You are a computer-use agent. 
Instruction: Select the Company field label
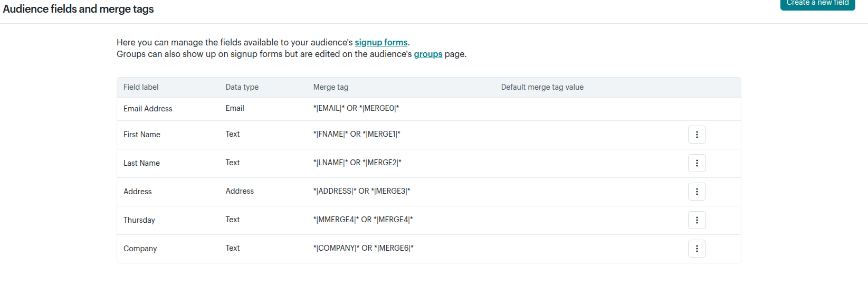(140, 249)
